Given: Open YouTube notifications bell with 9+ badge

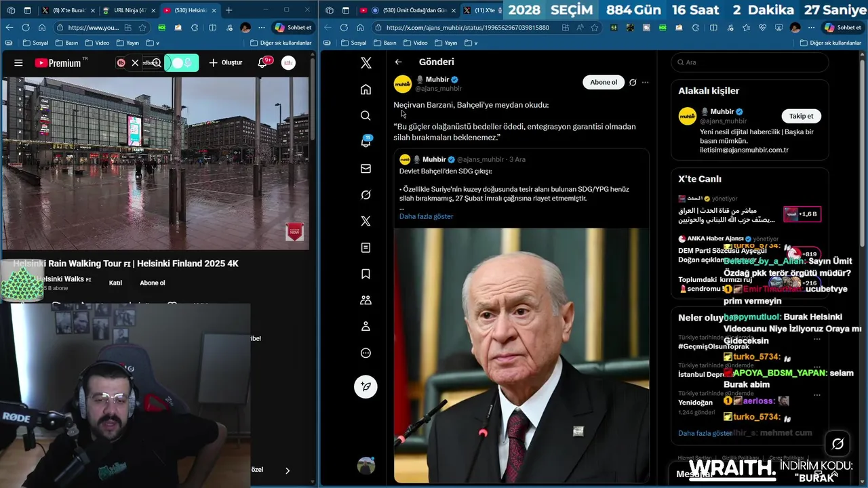Looking at the screenshot, I should pos(263,62).
